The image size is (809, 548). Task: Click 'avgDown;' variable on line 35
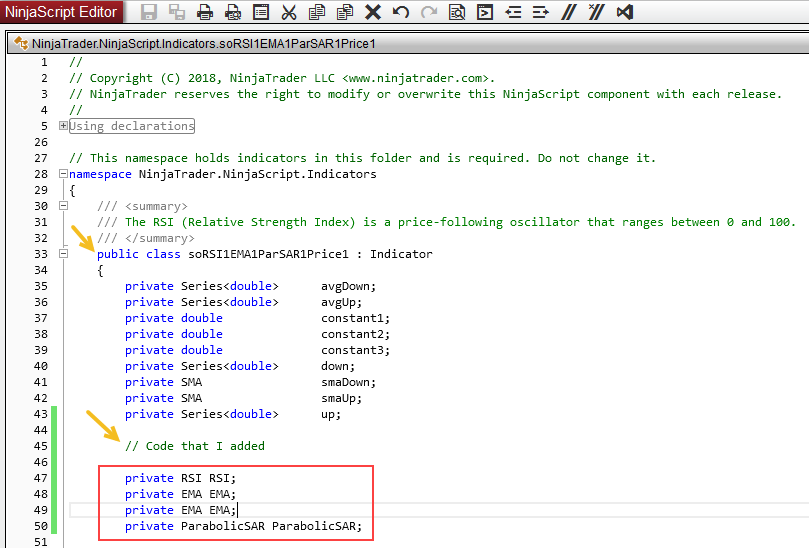(x=348, y=286)
